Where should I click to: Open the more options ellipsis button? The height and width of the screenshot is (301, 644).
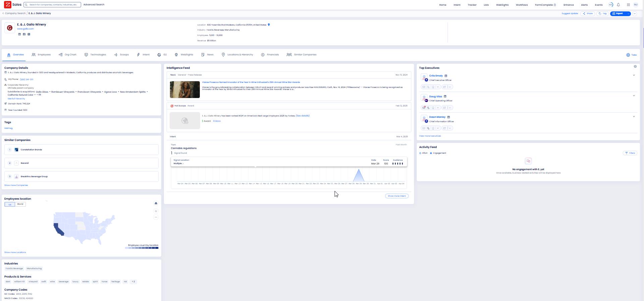tap(635, 14)
